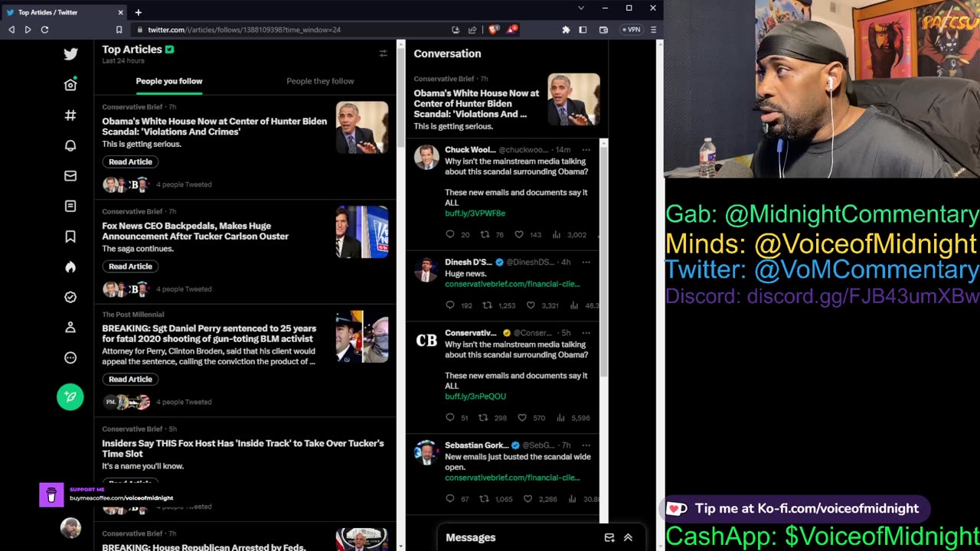
Task: Open account avatar at sidebar bottom
Action: [70, 528]
